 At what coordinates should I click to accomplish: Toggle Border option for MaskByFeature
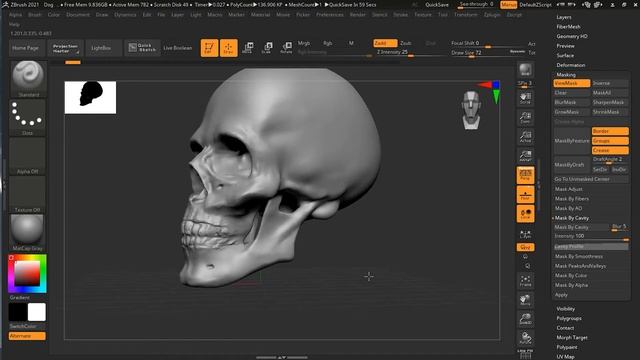(x=610, y=131)
